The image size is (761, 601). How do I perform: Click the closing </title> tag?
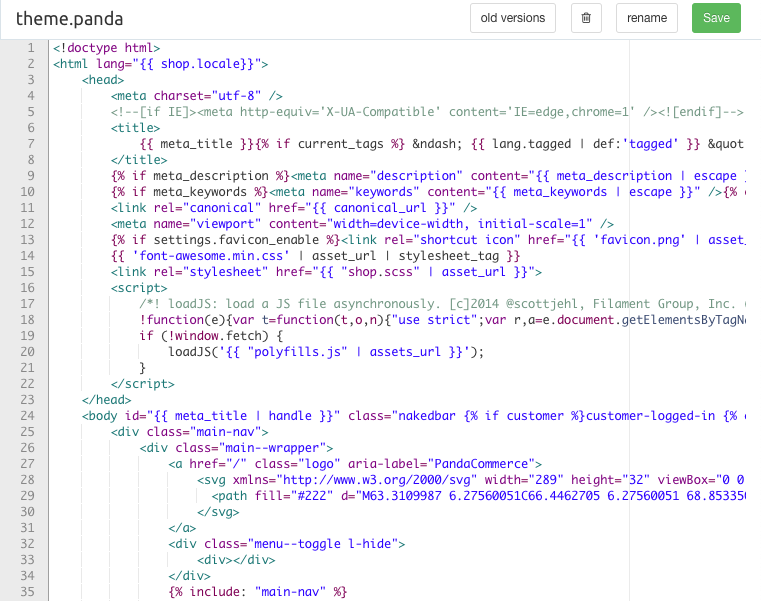pyautogui.click(x=139, y=160)
